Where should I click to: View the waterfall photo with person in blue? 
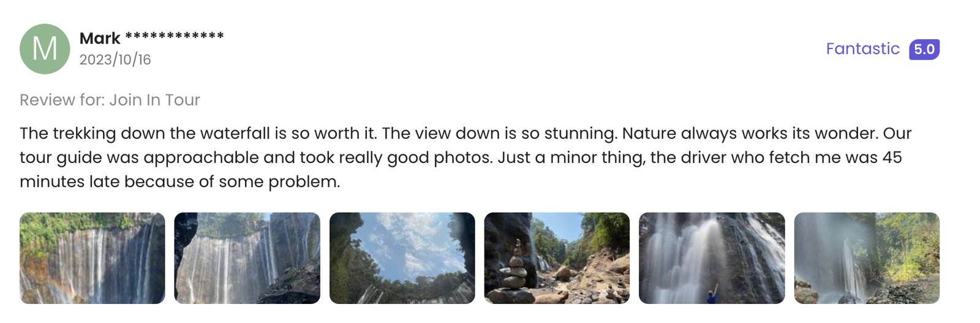pyautogui.click(x=712, y=258)
